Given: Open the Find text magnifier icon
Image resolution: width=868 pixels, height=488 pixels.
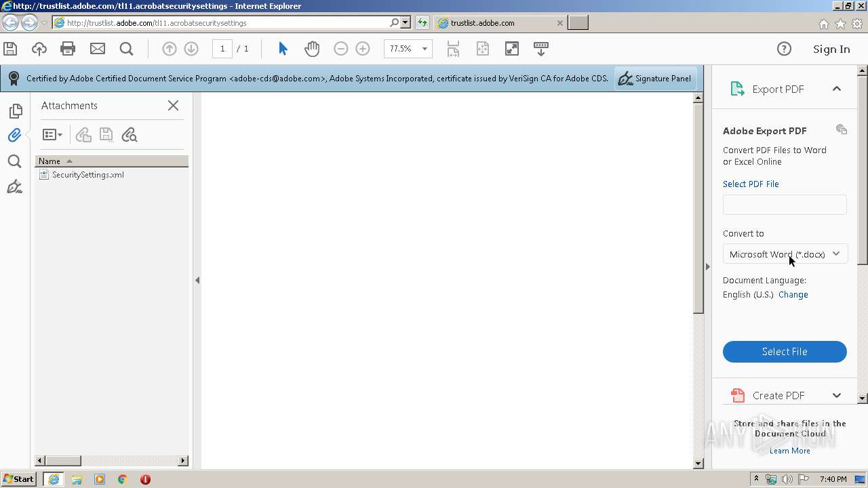Looking at the screenshot, I should 126,49.
